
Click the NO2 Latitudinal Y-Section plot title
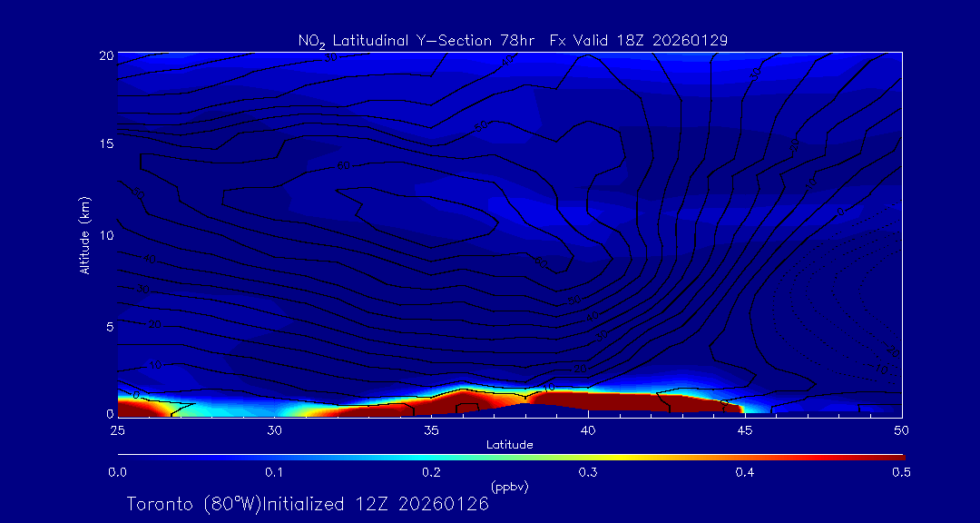(x=513, y=40)
